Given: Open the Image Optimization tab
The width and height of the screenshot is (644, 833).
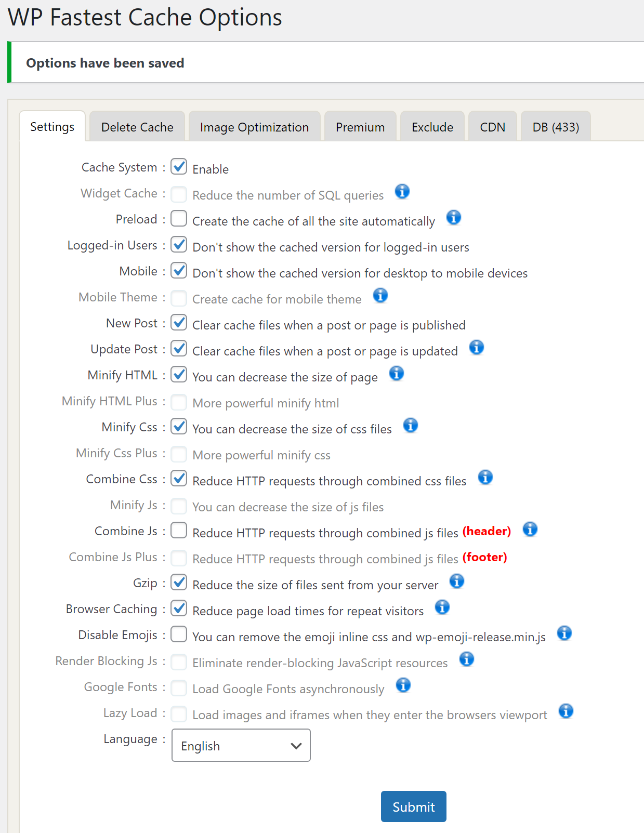Looking at the screenshot, I should coord(254,126).
